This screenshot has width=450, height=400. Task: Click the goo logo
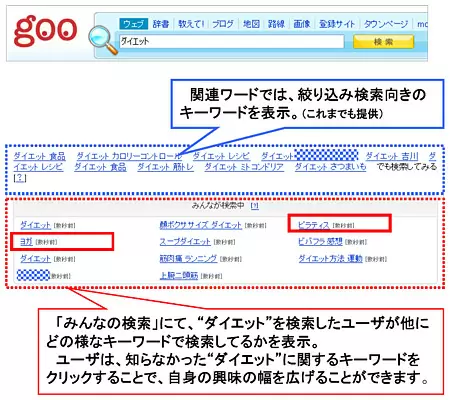click(45, 31)
